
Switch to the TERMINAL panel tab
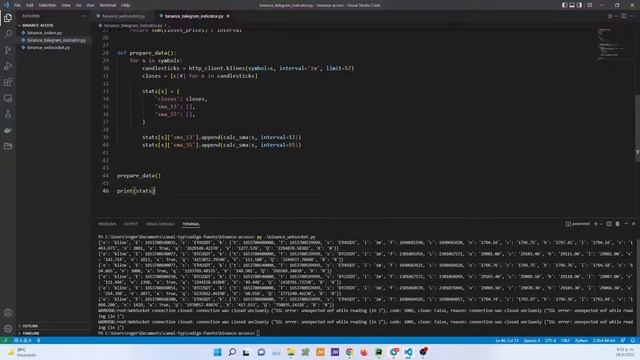tap(191, 224)
